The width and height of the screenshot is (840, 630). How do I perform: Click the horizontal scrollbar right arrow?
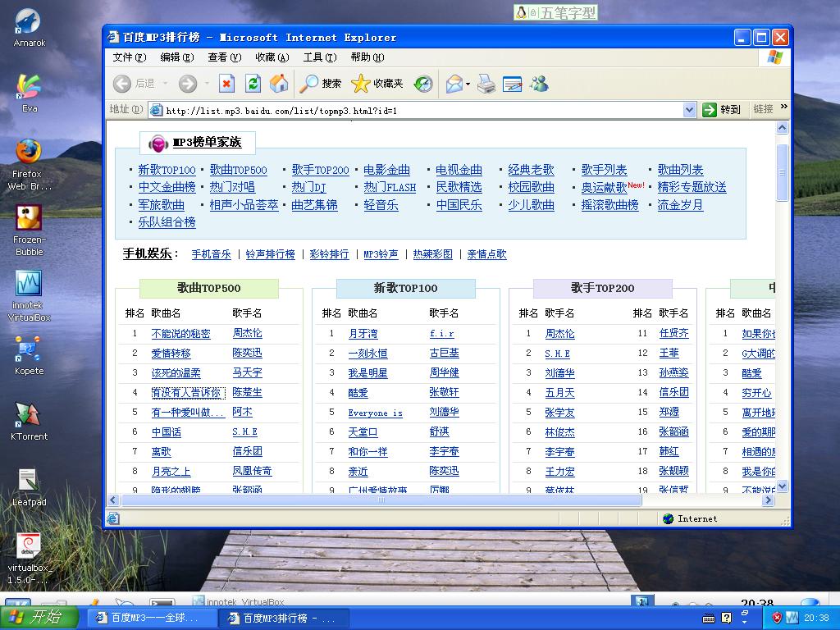(769, 500)
